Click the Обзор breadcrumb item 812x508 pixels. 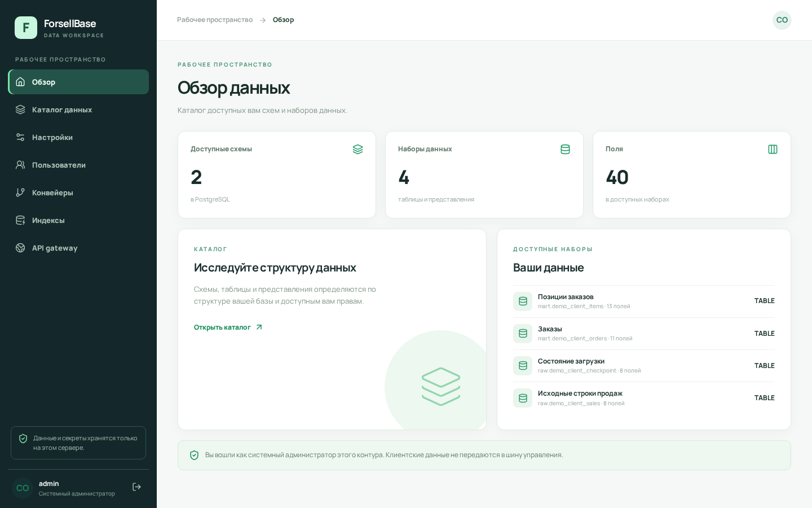click(x=283, y=20)
